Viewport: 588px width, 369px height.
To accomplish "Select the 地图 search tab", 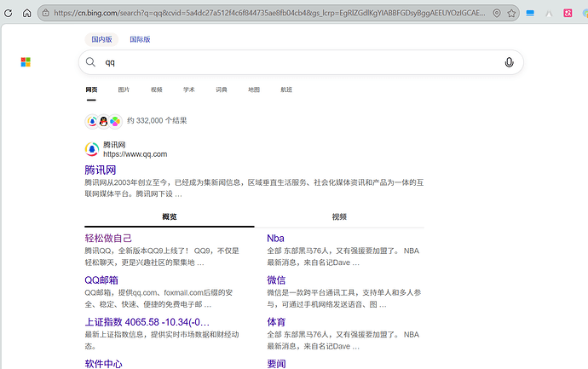I will point(254,89).
